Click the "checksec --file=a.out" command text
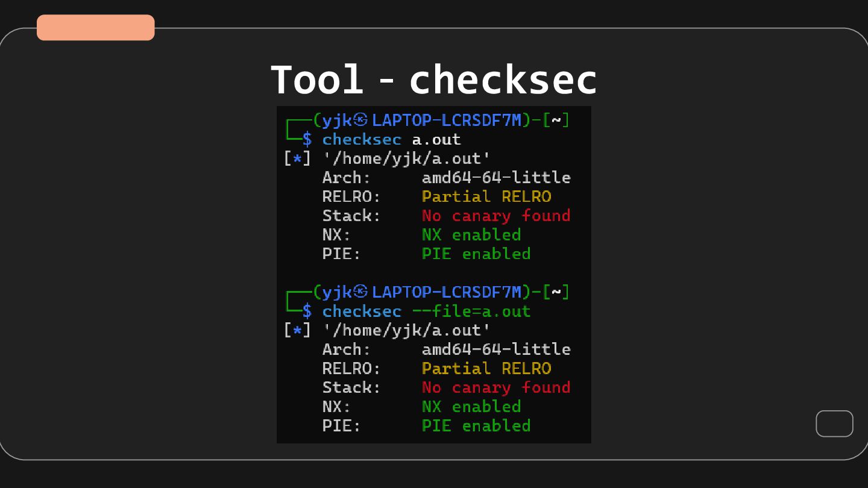This screenshot has width=868, height=488. [426, 311]
